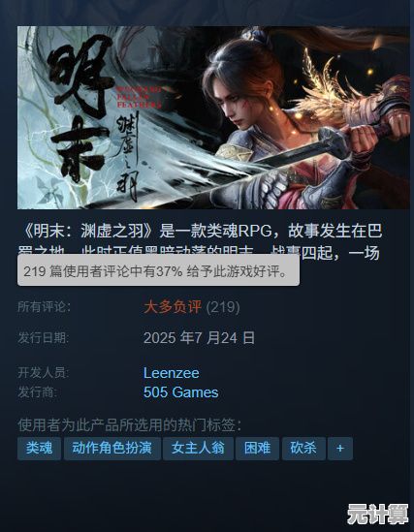Screen dimensions: 414x532
Task: Click the 元计算 watermark logo
Action: pos(377,514)
